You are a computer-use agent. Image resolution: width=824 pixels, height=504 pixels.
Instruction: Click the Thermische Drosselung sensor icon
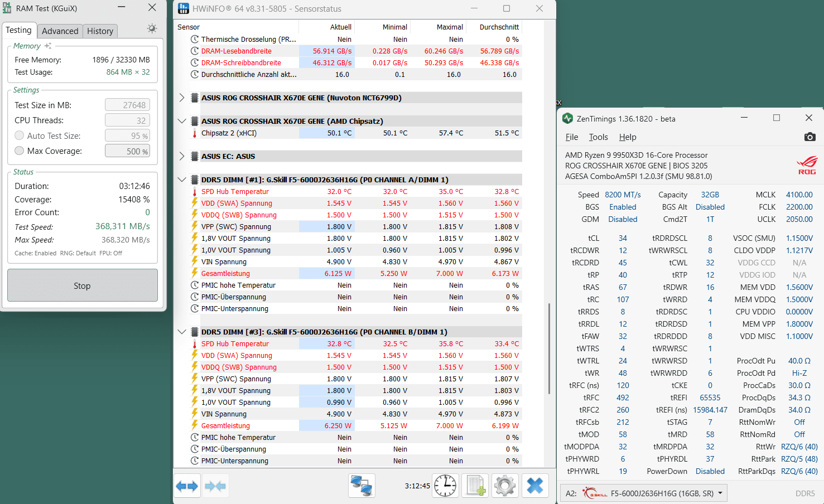point(195,39)
